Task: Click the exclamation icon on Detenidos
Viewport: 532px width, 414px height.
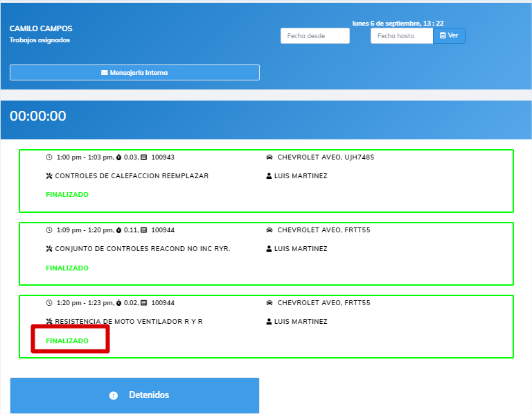Action: pyautogui.click(x=114, y=395)
